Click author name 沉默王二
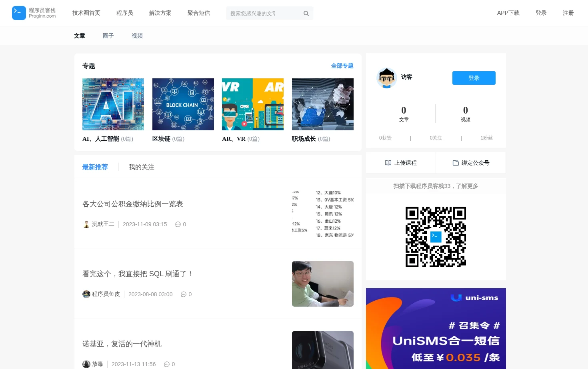The height and width of the screenshot is (369, 588). click(103, 224)
